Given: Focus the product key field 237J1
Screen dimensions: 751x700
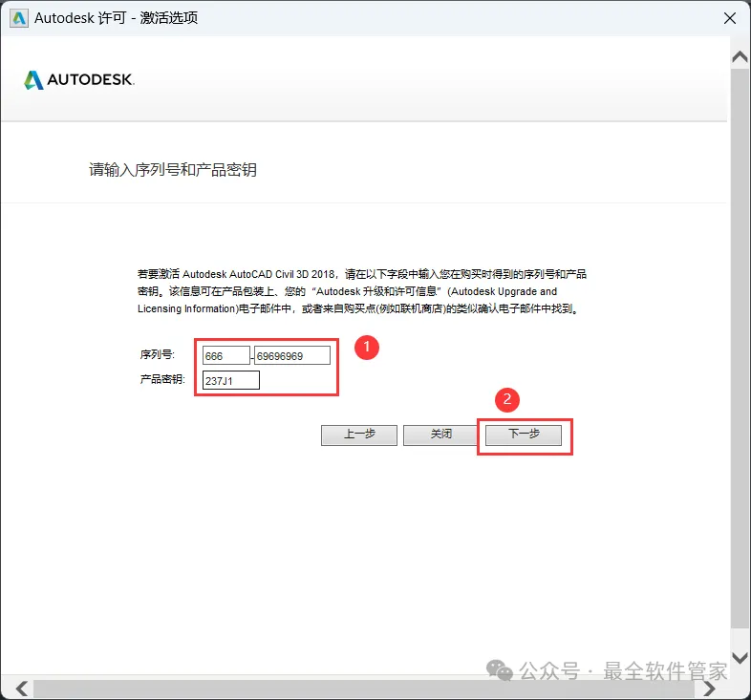Looking at the screenshot, I should [x=231, y=380].
